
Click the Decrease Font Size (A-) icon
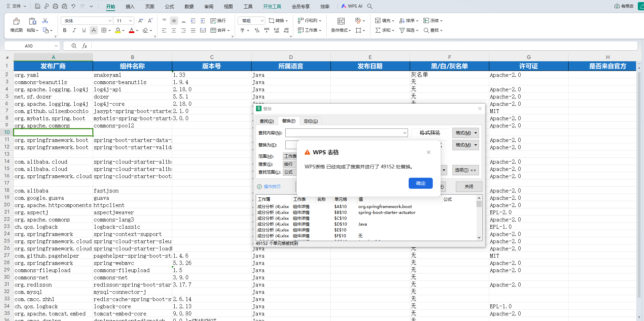[x=150, y=21]
